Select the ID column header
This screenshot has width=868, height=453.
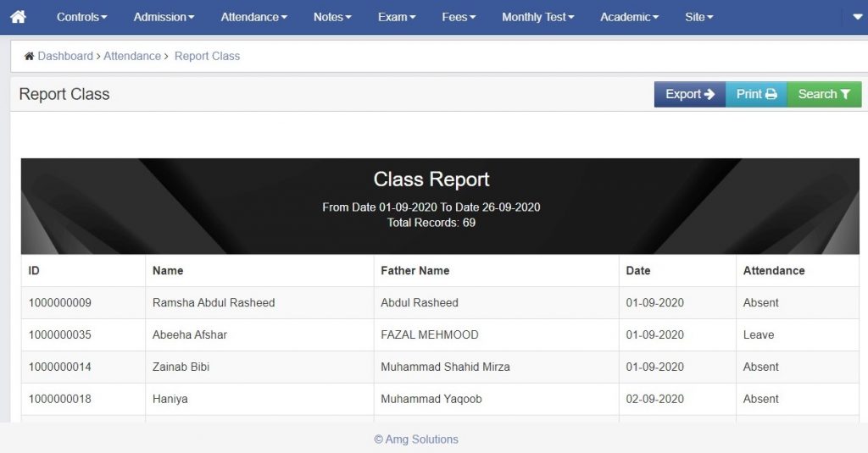tap(34, 270)
